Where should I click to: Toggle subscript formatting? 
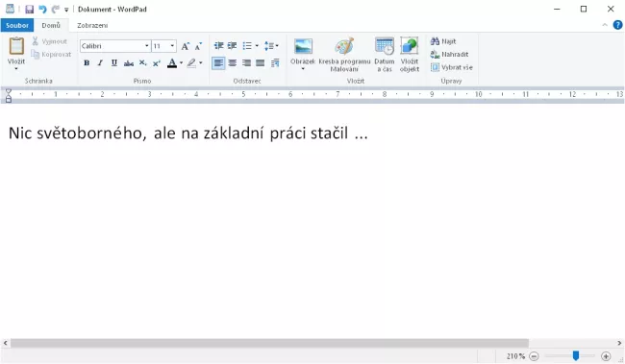142,63
